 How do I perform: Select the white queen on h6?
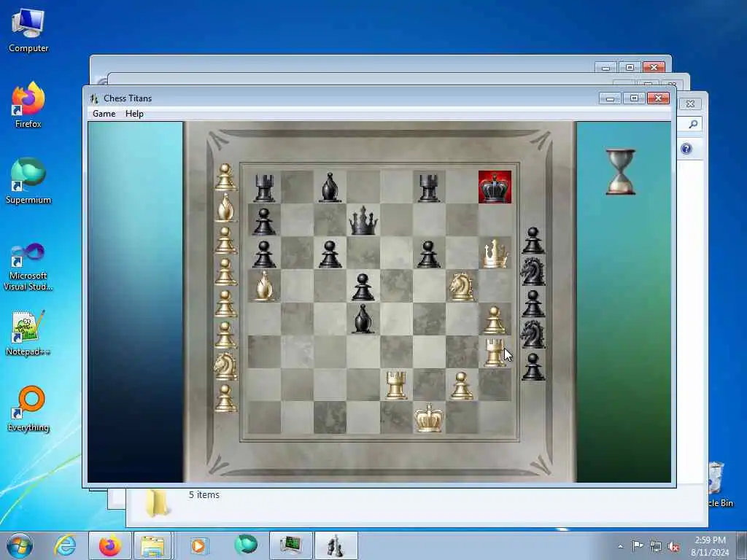[x=495, y=253]
